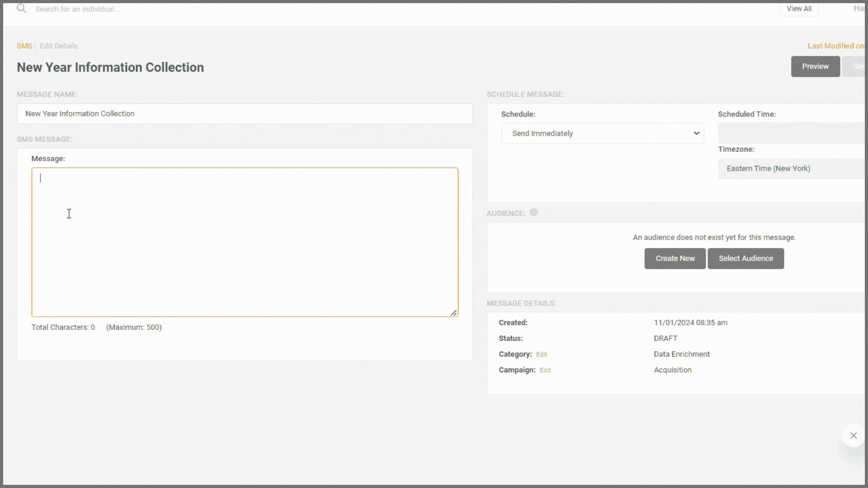868x488 pixels.
Task: Click the View All button
Action: pyautogui.click(x=799, y=9)
